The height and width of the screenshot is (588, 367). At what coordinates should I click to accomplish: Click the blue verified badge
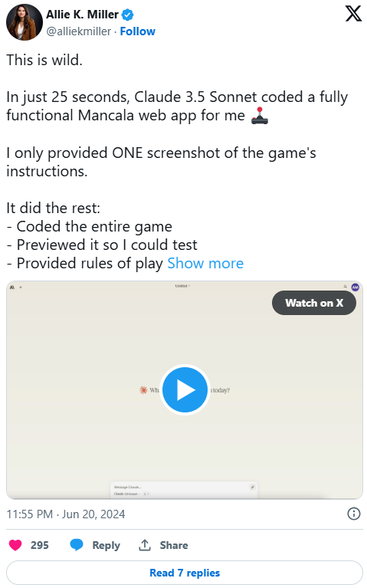coord(127,15)
